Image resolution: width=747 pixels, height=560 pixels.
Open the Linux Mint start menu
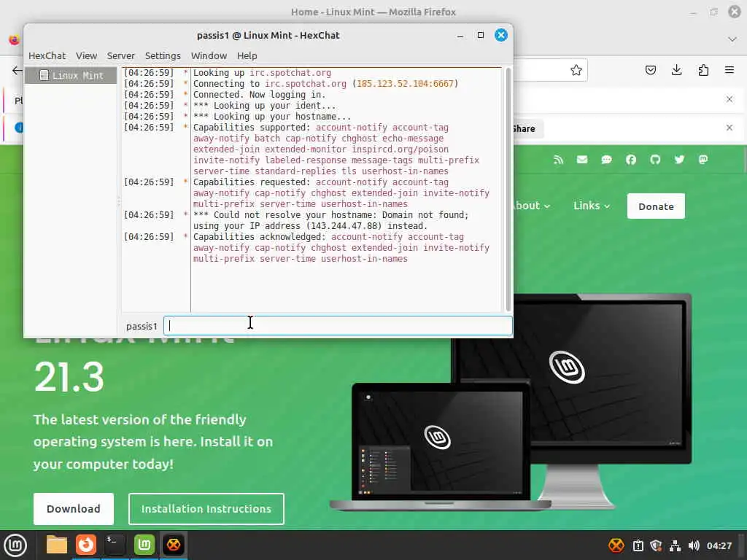click(x=15, y=545)
